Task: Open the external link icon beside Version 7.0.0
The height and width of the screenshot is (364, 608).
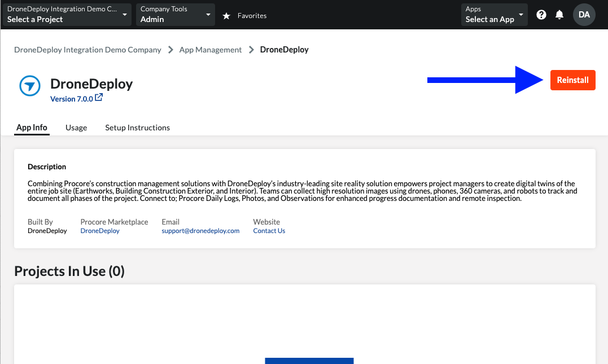Action: pyautogui.click(x=99, y=97)
